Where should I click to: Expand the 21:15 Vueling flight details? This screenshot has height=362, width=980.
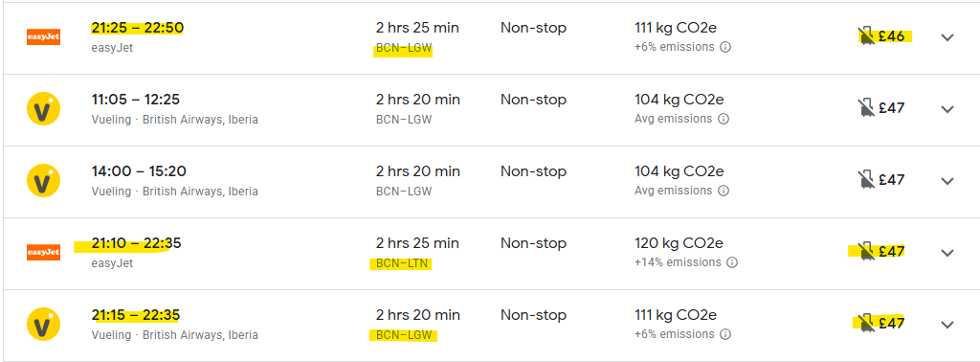[947, 325]
